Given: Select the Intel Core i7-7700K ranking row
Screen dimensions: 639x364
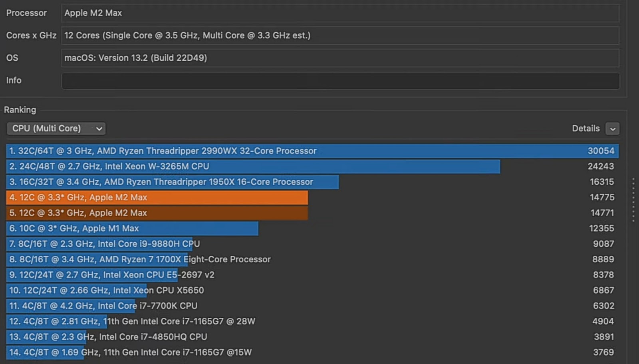Looking at the screenshot, I should pyautogui.click(x=312, y=306).
